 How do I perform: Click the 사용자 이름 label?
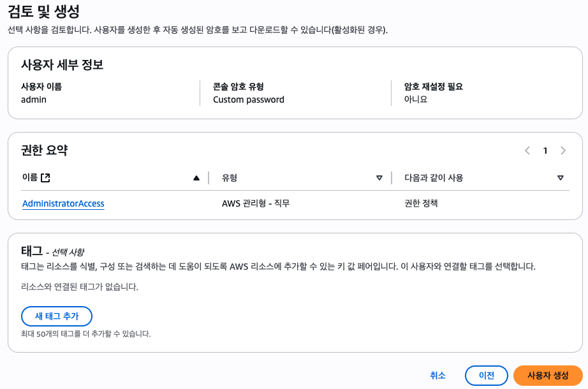(41, 87)
